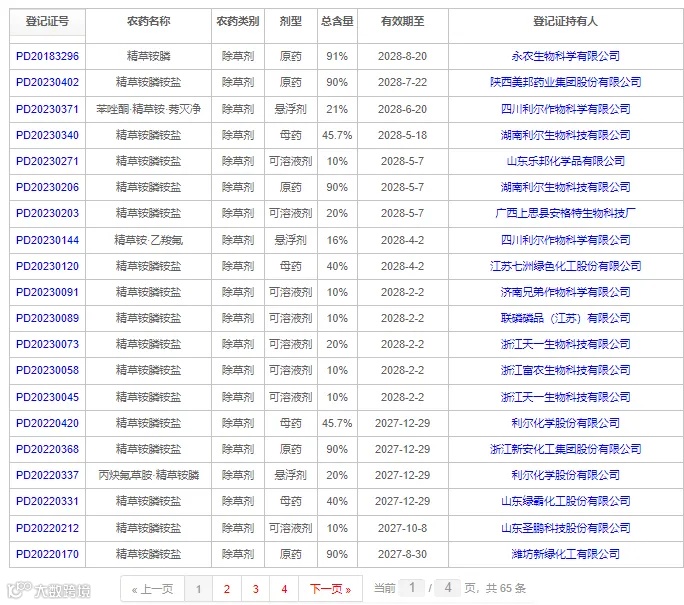684x605 pixels.
Task: Open registration PD20220212
Action: [48, 528]
